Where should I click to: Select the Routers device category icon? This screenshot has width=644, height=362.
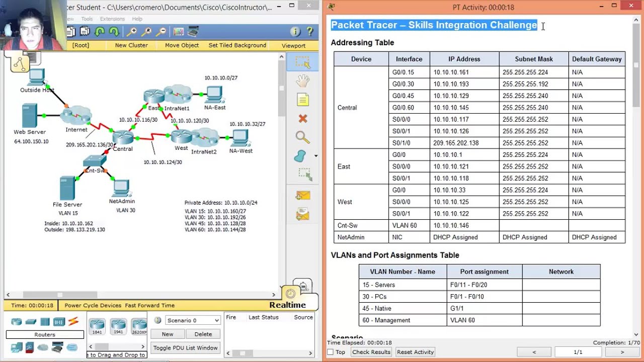coord(17,322)
